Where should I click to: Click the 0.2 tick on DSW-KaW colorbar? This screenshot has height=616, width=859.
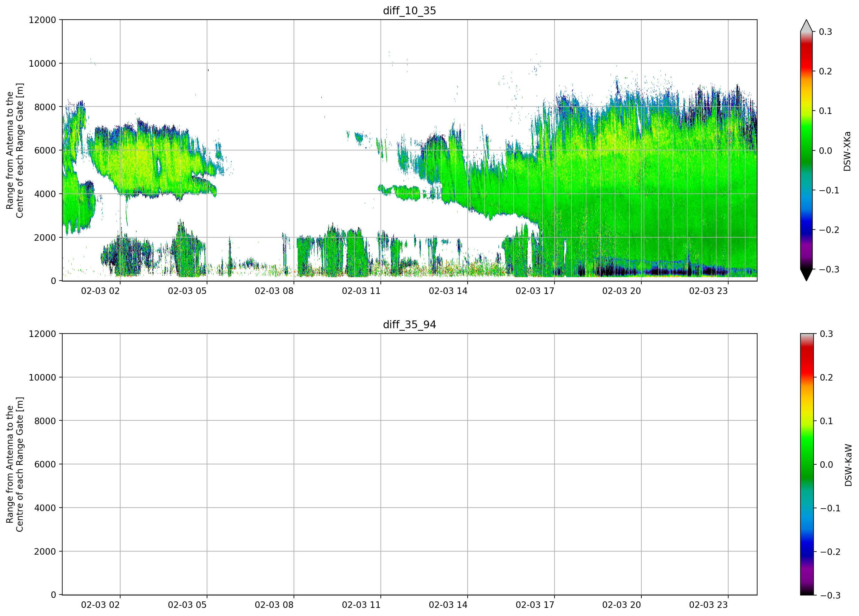(x=826, y=377)
